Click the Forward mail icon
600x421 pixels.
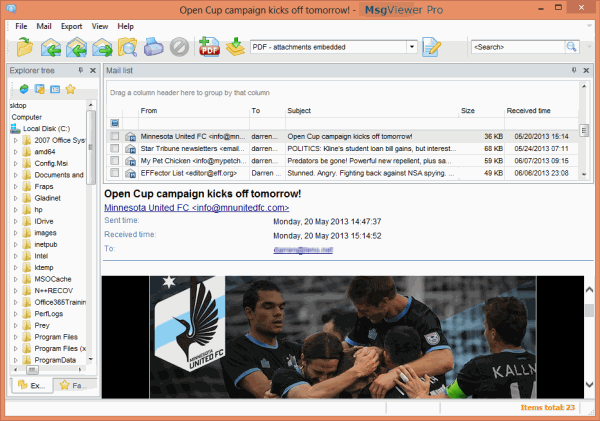[x=102, y=47]
